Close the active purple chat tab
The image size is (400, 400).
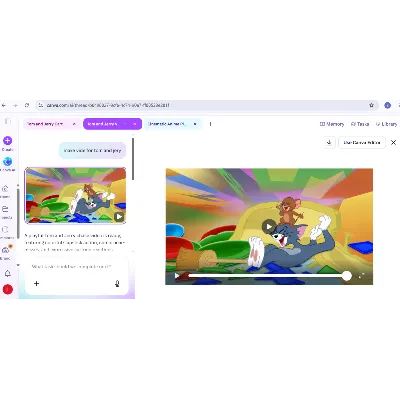[x=135, y=124]
